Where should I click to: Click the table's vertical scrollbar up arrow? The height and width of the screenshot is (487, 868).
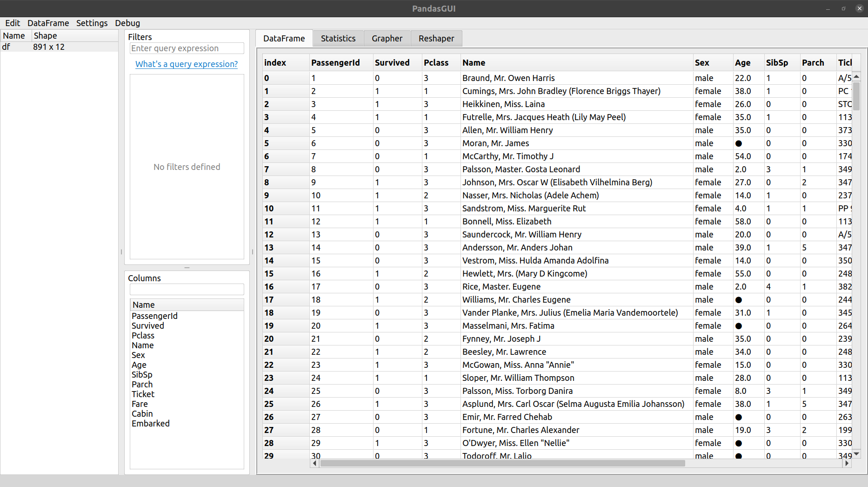pos(856,76)
